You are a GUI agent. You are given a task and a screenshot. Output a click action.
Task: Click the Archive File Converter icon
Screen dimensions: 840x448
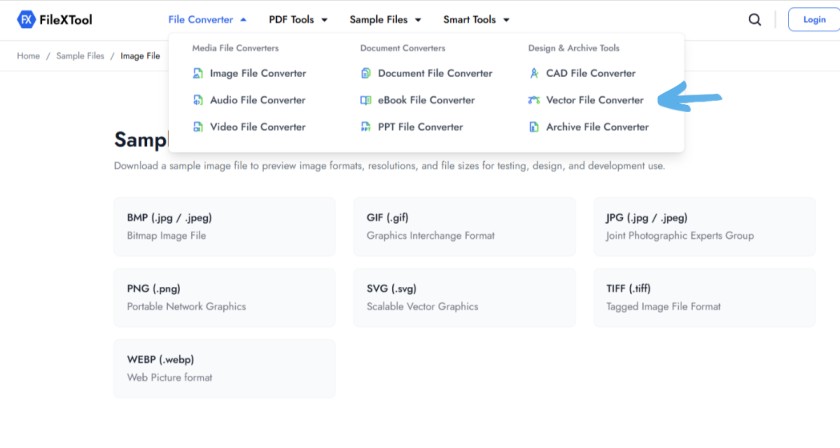pyautogui.click(x=534, y=127)
